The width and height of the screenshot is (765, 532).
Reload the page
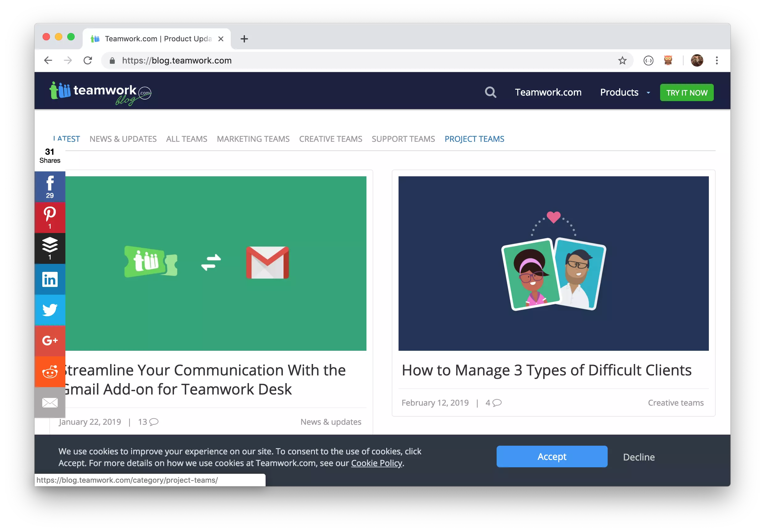click(88, 60)
